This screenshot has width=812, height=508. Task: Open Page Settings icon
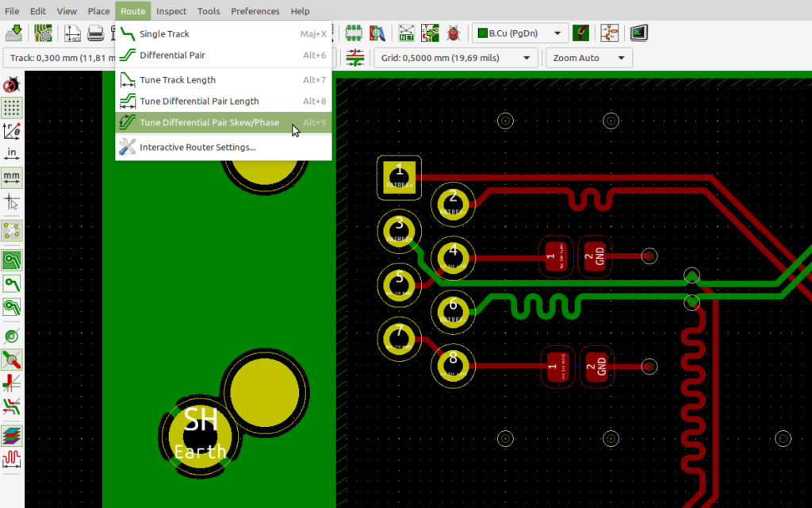pyautogui.click(x=72, y=33)
